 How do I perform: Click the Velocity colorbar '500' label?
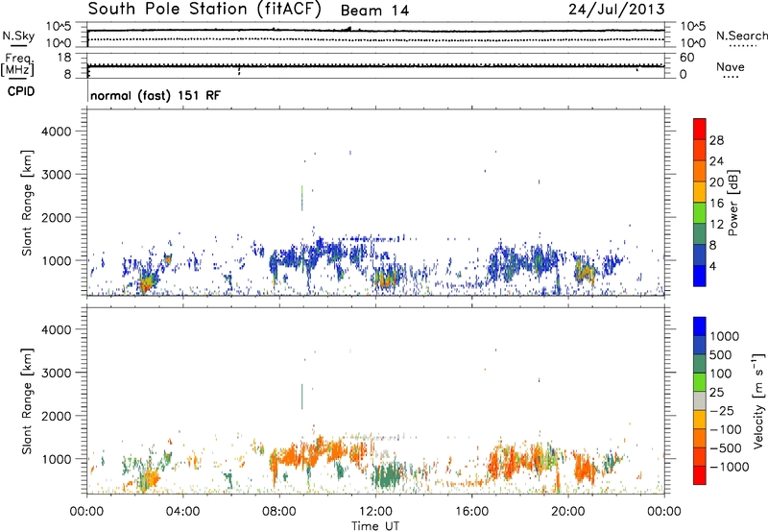(x=723, y=355)
